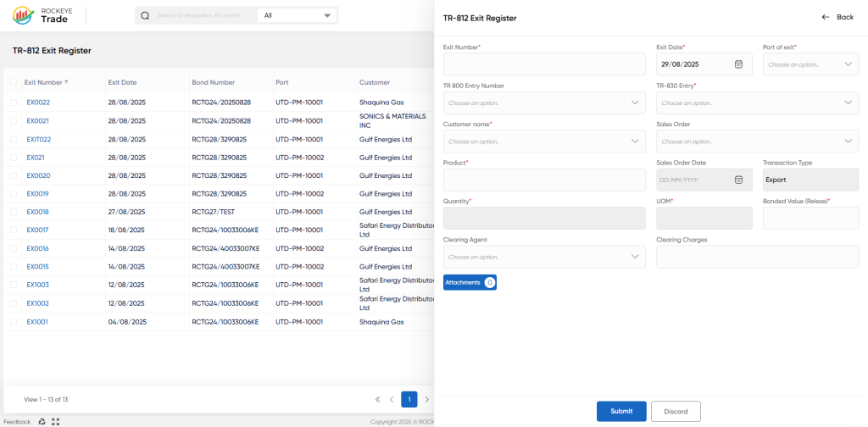Viewport: 868px width, 427px height.
Task: Open the TR 800 Entry Number dropdown
Action: pyautogui.click(x=544, y=103)
